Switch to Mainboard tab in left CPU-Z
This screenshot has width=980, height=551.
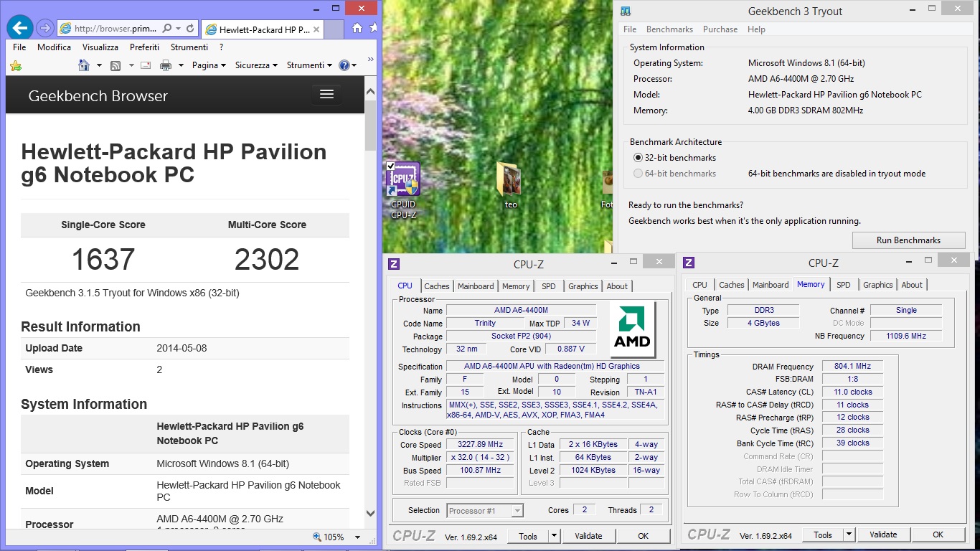(476, 286)
